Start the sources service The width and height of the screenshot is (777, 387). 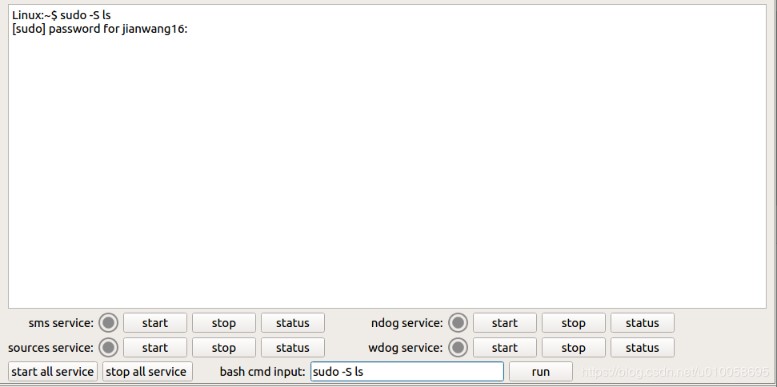pyautogui.click(x=155, y=347)
